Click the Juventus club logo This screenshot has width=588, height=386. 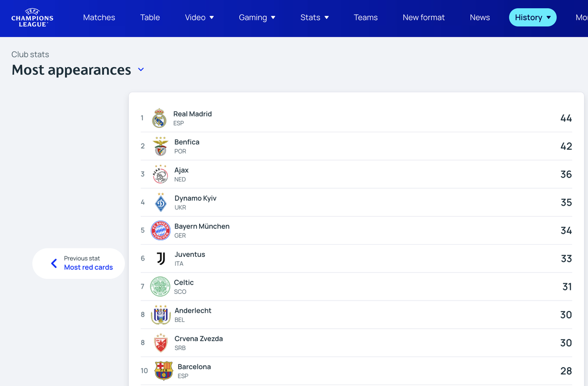click(x=161, y=259)
